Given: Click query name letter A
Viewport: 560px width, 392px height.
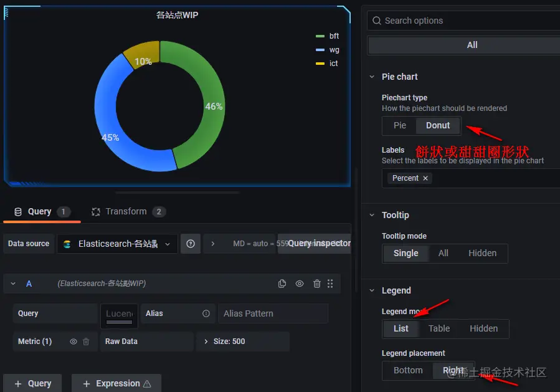Looking at the screenshot, I should click(29, 284).
